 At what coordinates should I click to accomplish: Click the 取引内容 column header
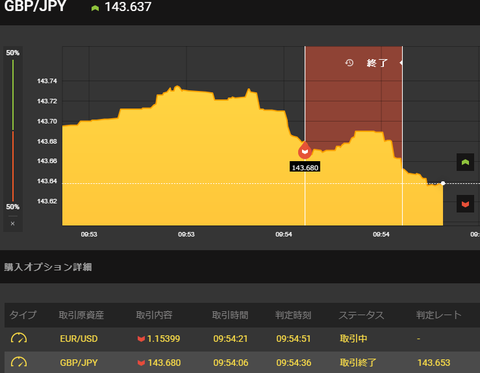(154, 315)
